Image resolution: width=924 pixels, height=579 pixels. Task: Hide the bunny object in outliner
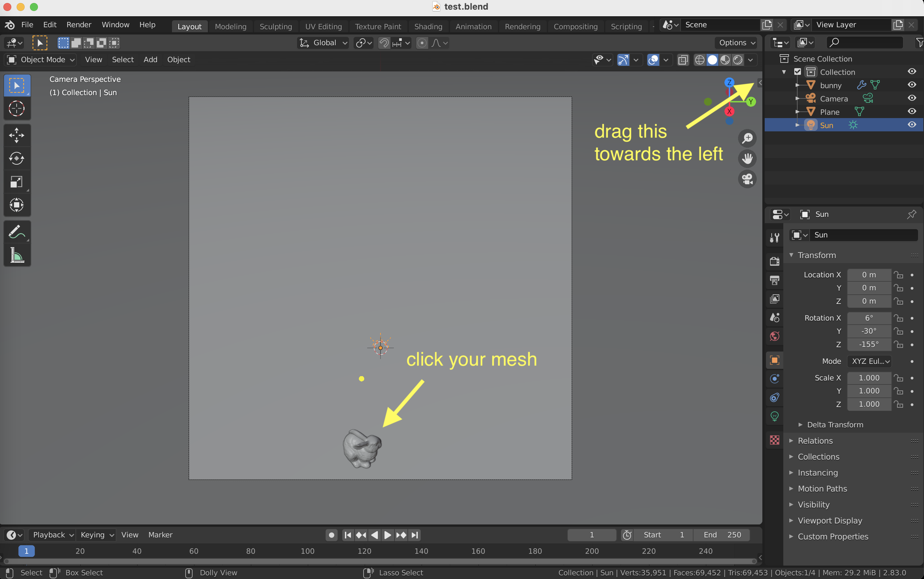point(912,85)
